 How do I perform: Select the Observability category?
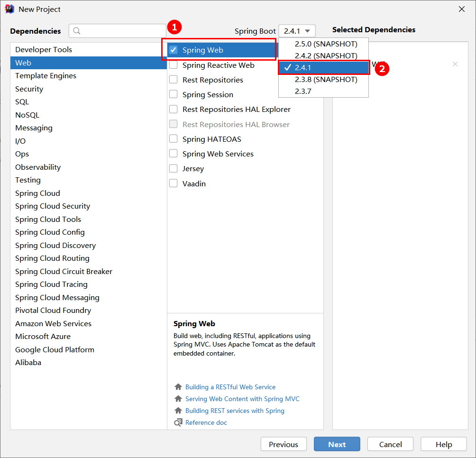pyautogui.click(x=88, y=167)
